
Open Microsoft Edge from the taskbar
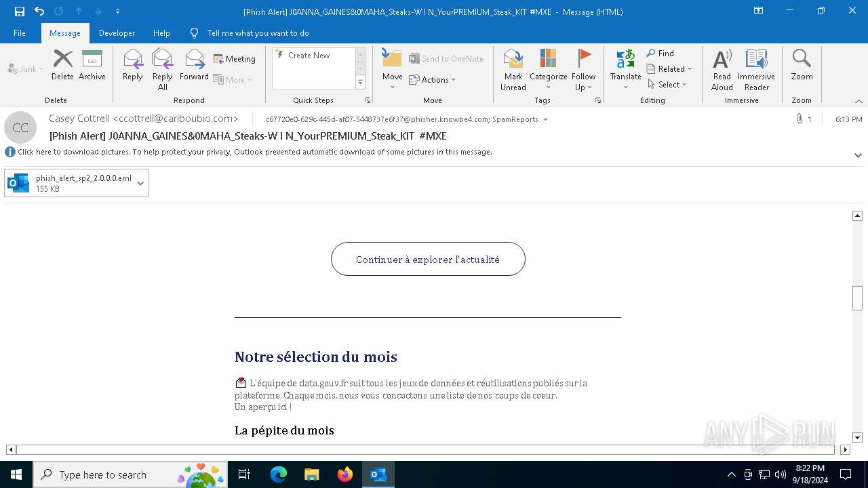[279, 474]
